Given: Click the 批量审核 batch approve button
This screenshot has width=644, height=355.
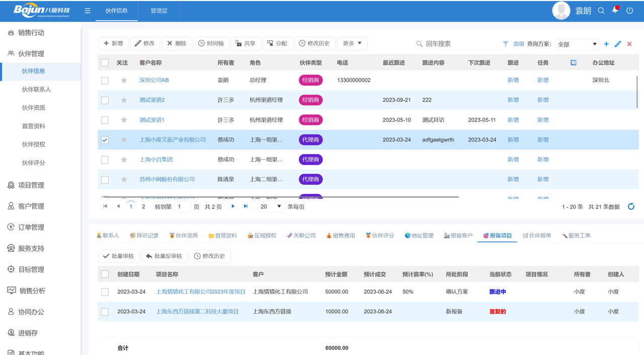Looking at the screenshot, I should click(118, 256).
